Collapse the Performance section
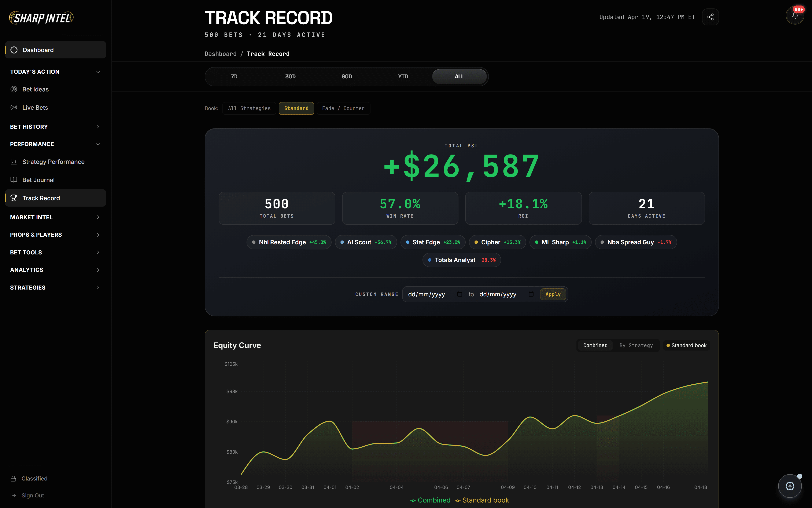This screenshot has width=812, height=508. [55, 144]
